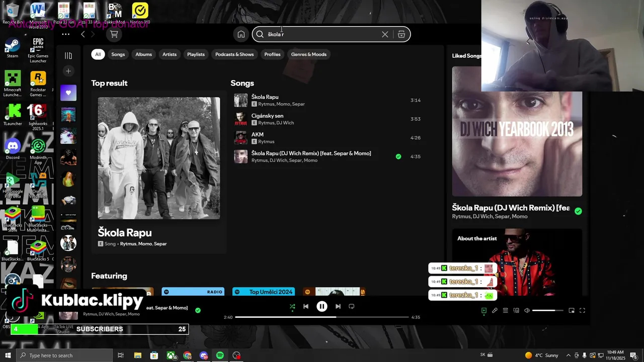Toggle the Now Playing view button
The image size is (644, 362).
click(x=484, y=311)
